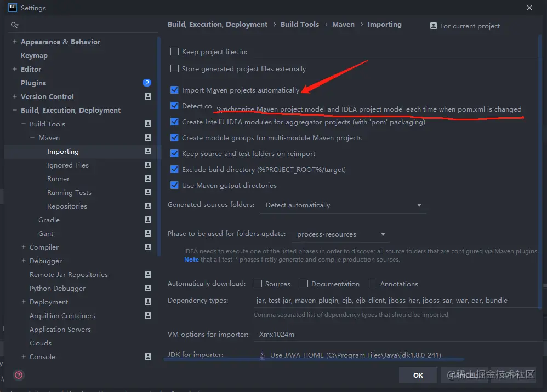547x392 pixels.
Task: Click the Dependency types input field
Action: [x=397, y=301]
